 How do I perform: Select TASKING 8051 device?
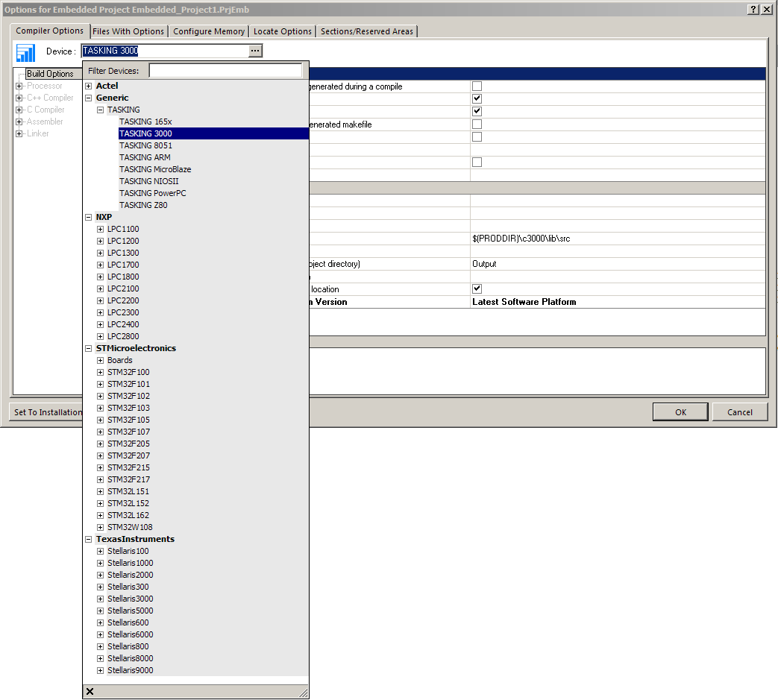[146, 145]
